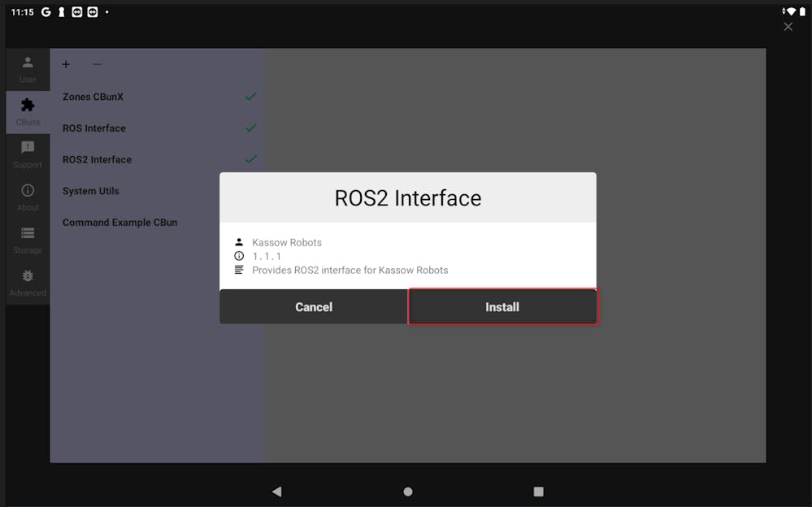
Task: Tap the Android recent apps square button
Action: point(539,492)
